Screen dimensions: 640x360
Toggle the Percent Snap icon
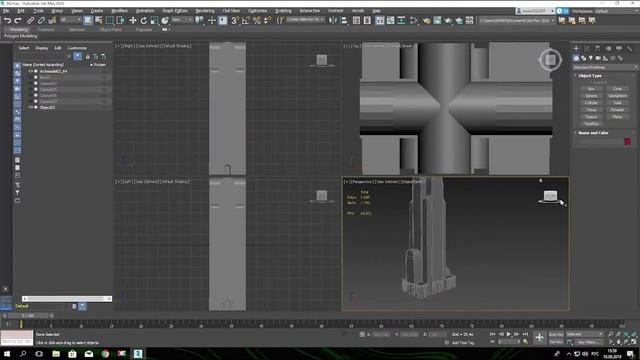coord(257,20)
